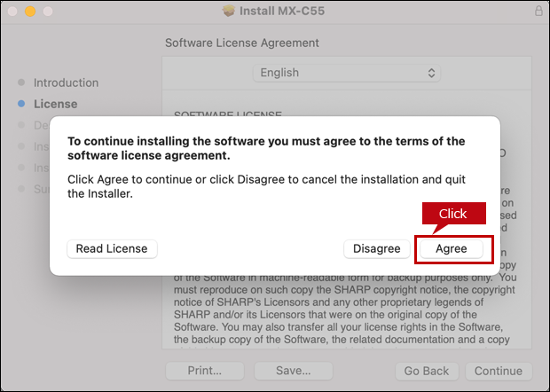
Task: Click the blue bullet beside License
Action: [20, 104]
